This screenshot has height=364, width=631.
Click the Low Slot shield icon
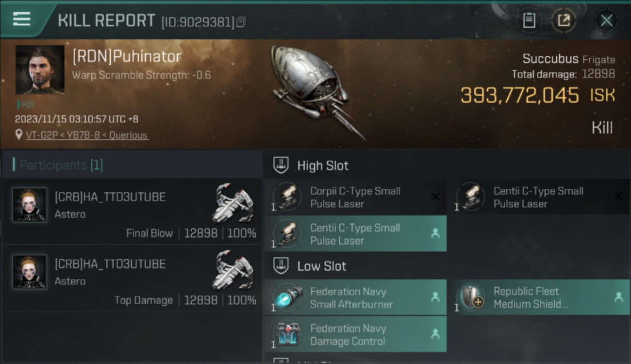pyautogui.click(x=282, y=265)
